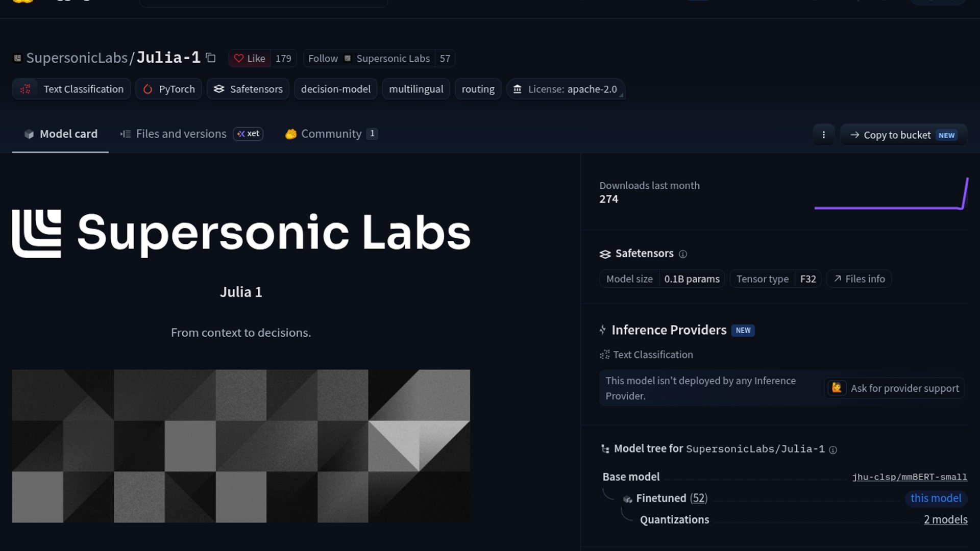Click the xet badge

248,134
